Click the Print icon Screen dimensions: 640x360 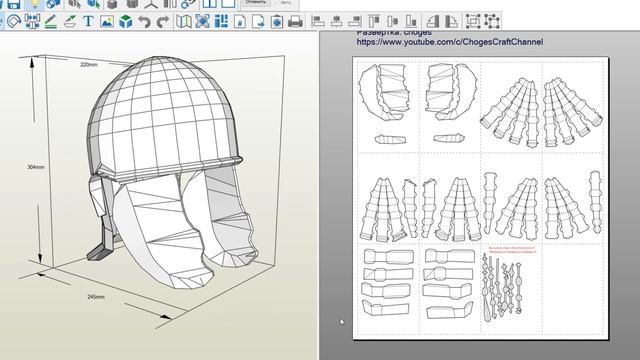point(295,21)
